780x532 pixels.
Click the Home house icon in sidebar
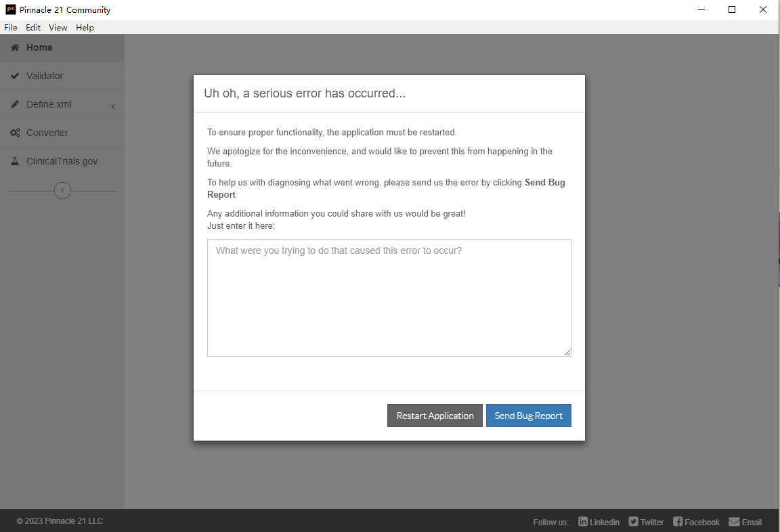(15, 48)
